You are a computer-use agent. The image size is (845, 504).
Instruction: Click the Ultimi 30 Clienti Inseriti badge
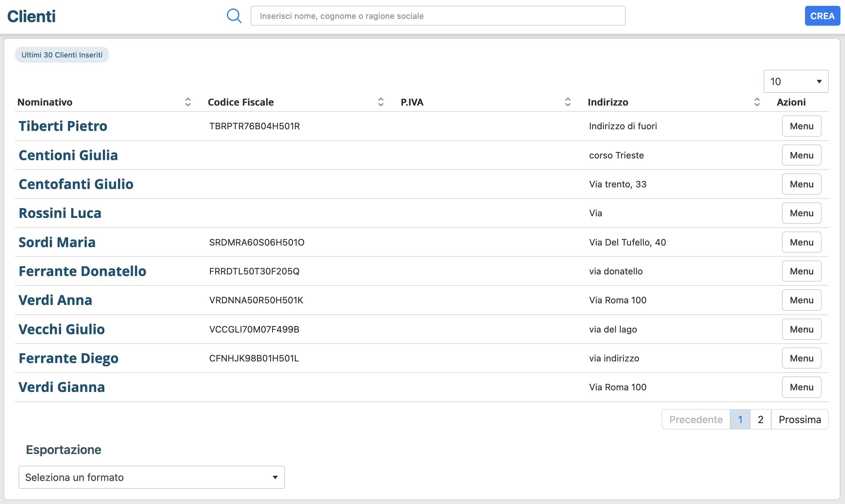coord(62,55)
